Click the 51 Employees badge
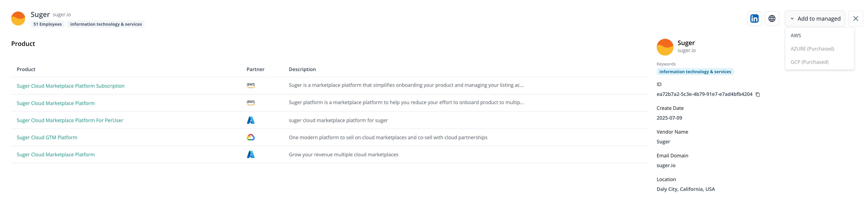This screenshot has width=868, height=205. (48, 24)
